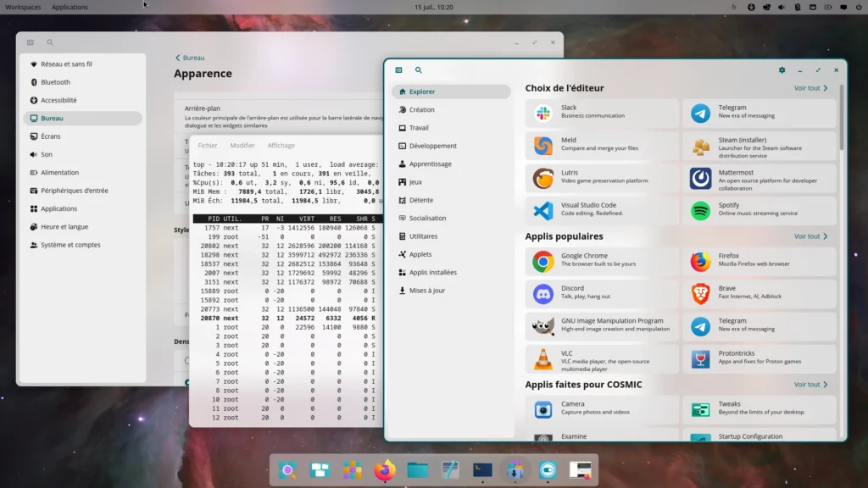This screenshot has width=868, height=488.
Task: Open the store settings gear icon
Action: tap(782, 70)
